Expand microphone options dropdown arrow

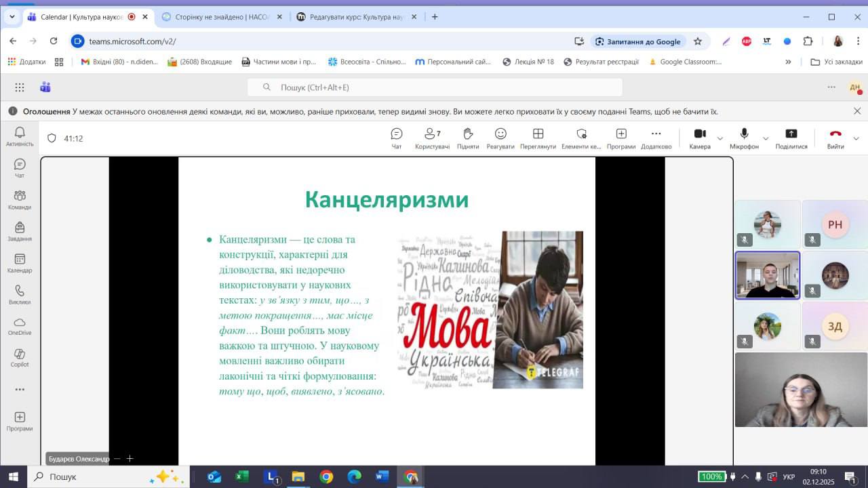[x=766, y=138]
